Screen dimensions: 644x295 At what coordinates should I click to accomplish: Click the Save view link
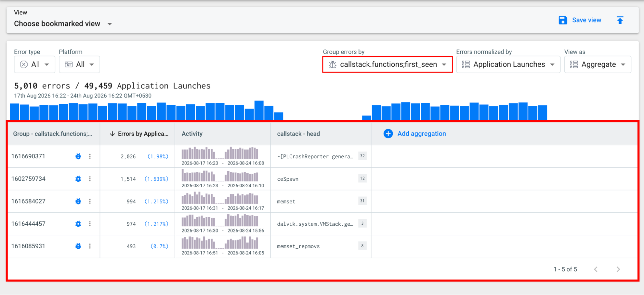(586, 20)
